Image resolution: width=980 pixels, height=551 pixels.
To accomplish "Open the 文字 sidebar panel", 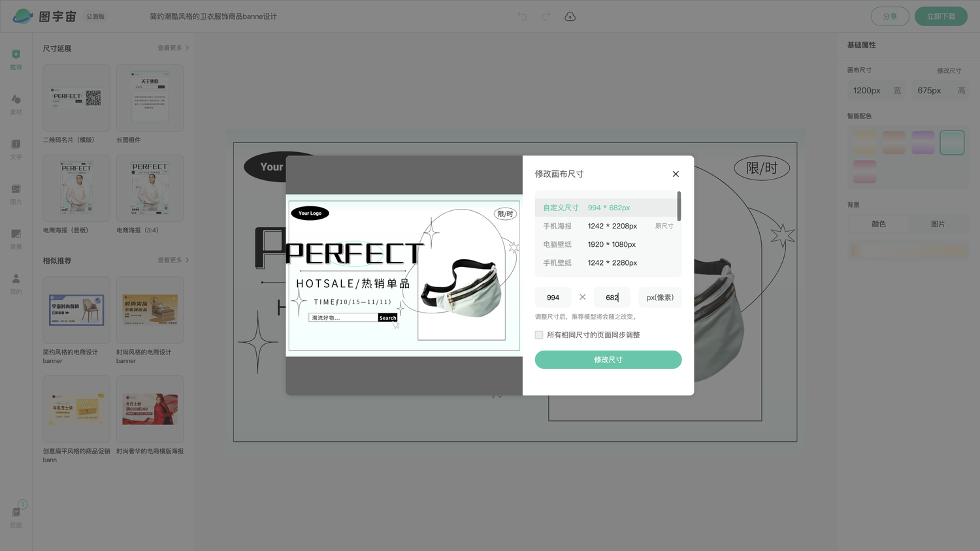I will 16,150.
